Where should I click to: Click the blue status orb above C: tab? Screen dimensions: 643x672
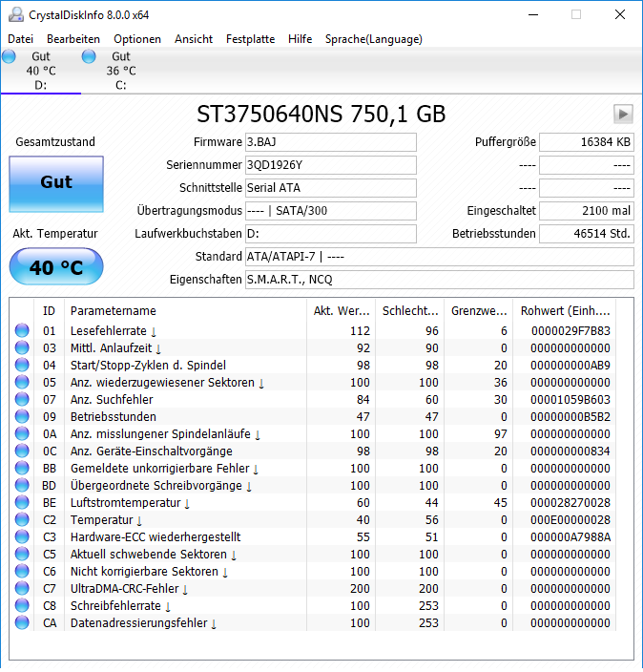89,56
